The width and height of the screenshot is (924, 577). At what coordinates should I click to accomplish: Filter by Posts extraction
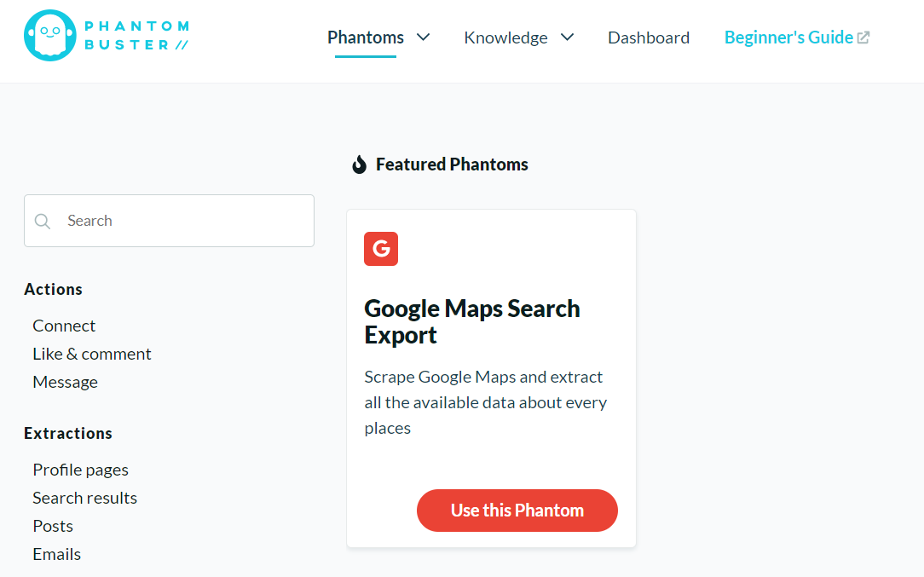point(53,526)
